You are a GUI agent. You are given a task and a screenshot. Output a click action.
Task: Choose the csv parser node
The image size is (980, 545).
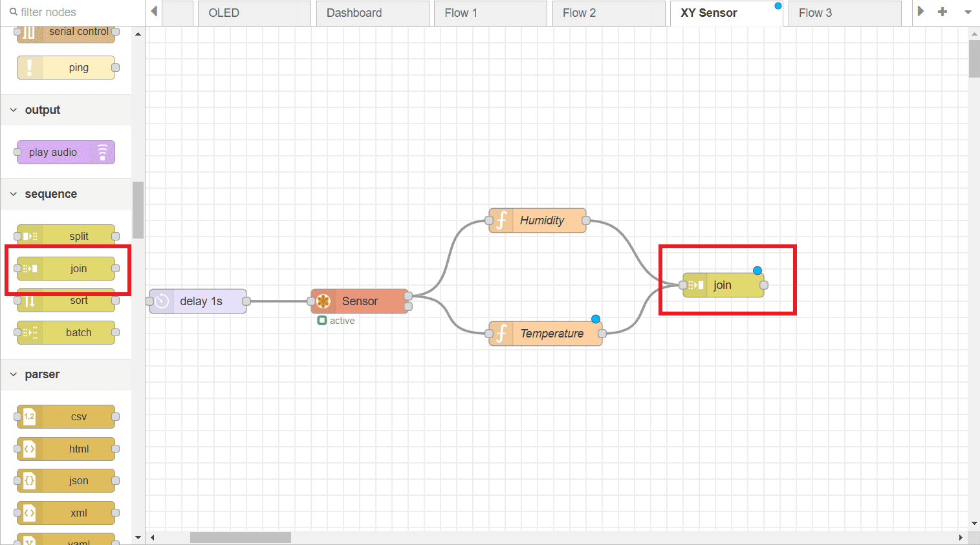pyautogui.click(x=65, y=416)
